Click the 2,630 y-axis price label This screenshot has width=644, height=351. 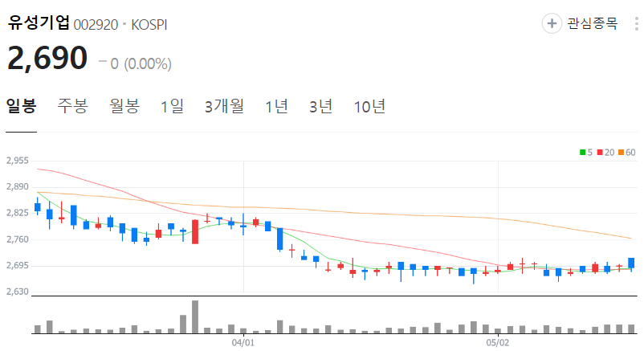tap(17, 292)
